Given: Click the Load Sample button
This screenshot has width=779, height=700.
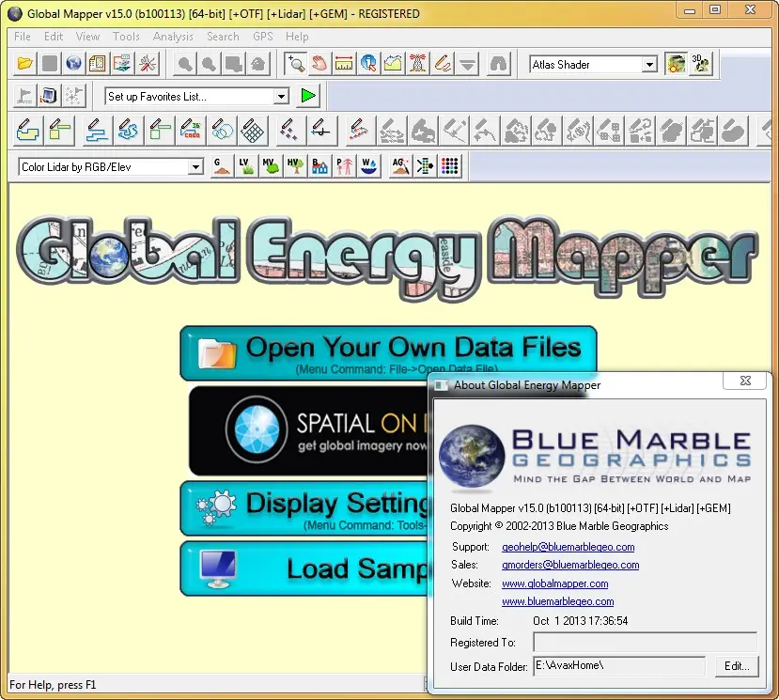Looking at the screenshot, I should point(304,568).
